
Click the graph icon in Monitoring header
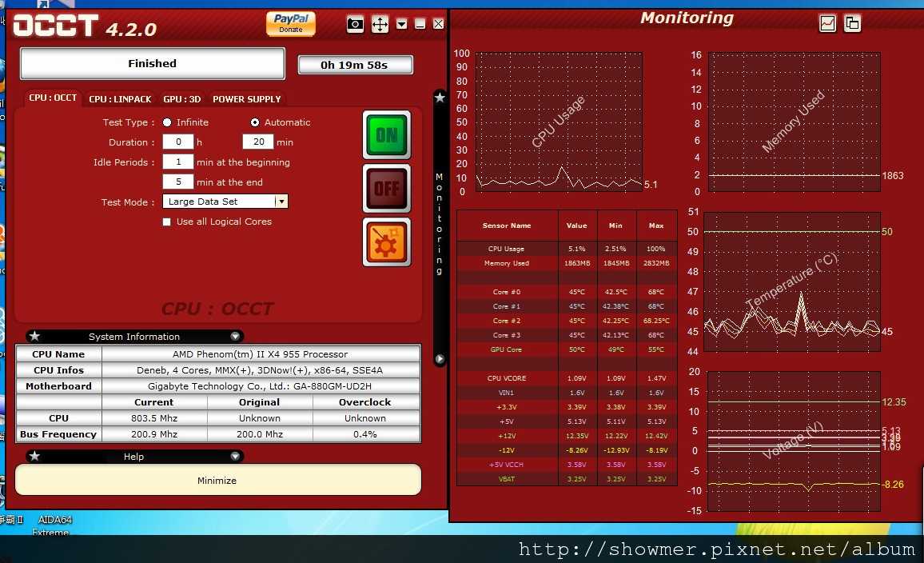click(x=827, y=23)
